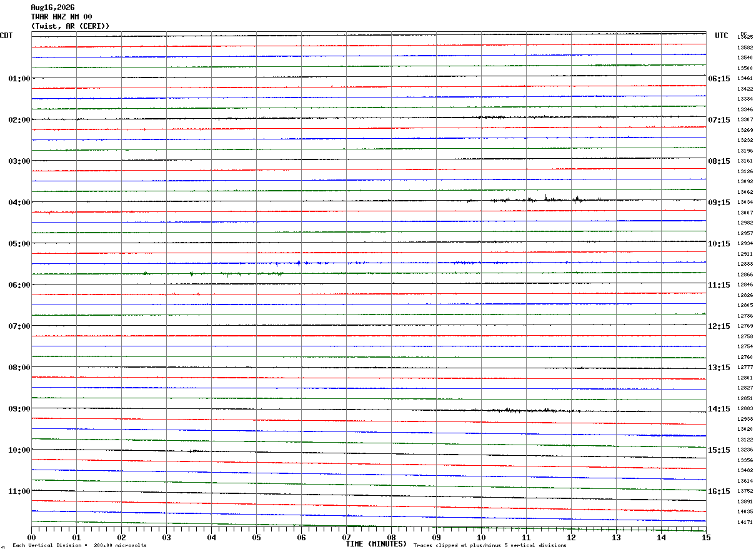Click the 03:00 CDT time label

coord(19,161)
